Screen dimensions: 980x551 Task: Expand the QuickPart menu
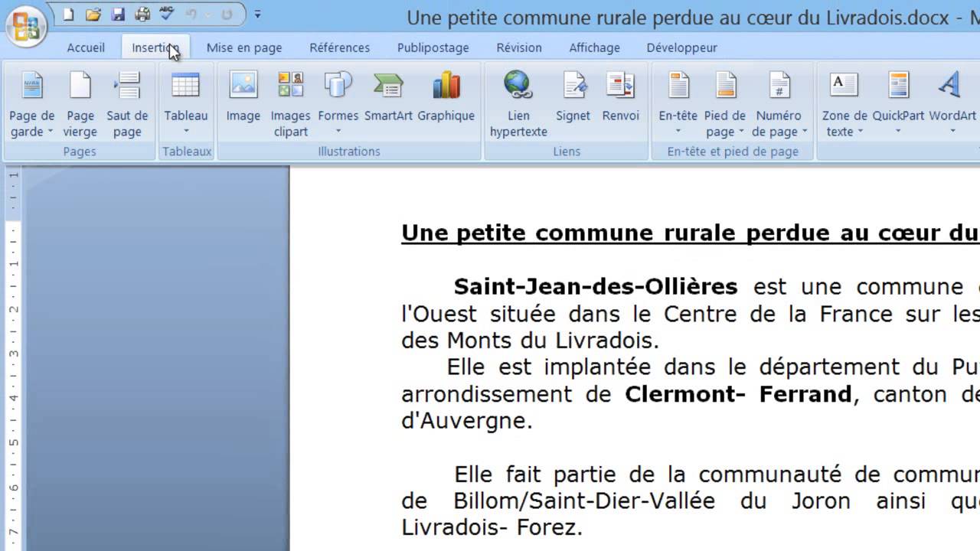point(898,103)
